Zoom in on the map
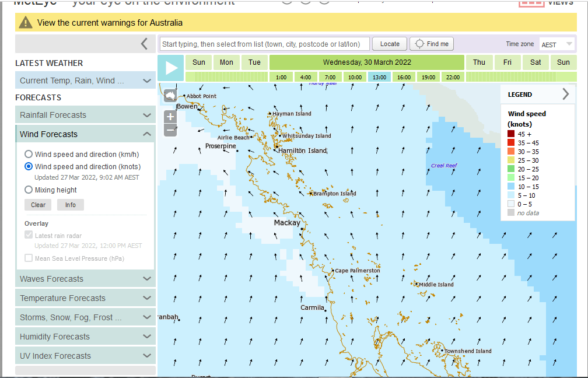The height and width of the screenshot is (378, 588). [x=170, y=117]
